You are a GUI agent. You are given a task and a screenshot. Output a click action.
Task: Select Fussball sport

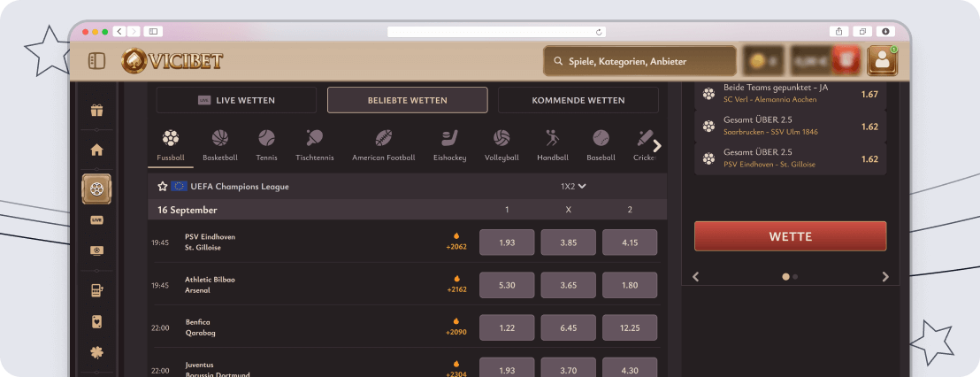(x=171, y=146)
